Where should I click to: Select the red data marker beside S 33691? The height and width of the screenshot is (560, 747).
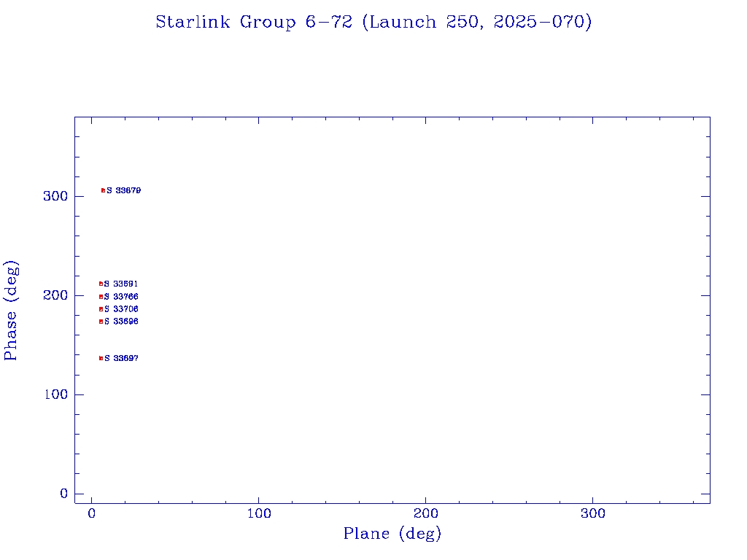click(101, 284)
